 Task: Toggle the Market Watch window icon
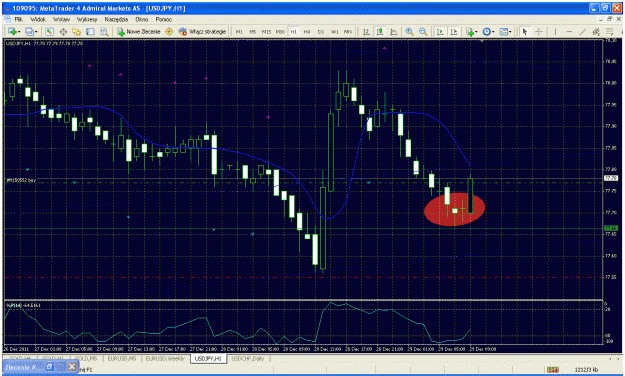pyautogui.click(x=49, y=31)
